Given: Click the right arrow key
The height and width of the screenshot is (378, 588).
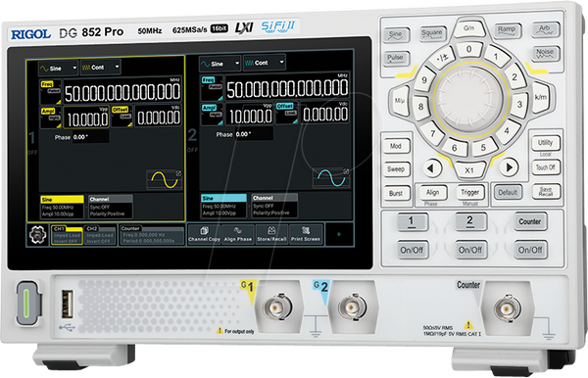Looking at the screenshot, I should [509, 166].
